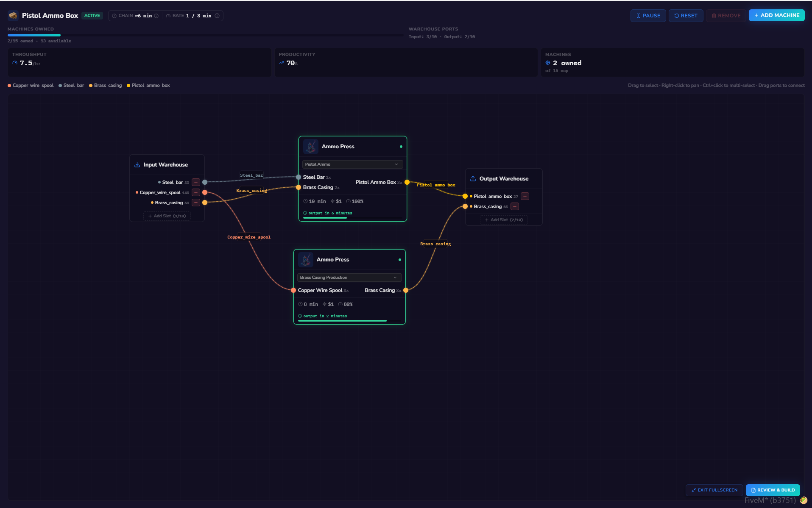Click the REMOVE machine button
Screen dimensions: 812x508
pyautogui.click(x=726, y=16)
